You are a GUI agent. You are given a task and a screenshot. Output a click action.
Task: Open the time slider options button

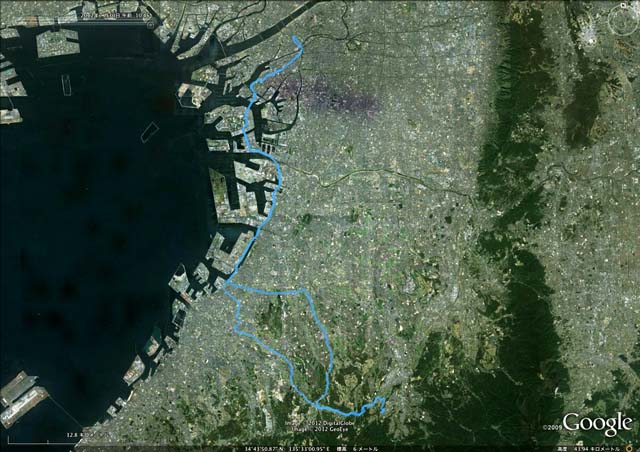[x=149, y=24]
